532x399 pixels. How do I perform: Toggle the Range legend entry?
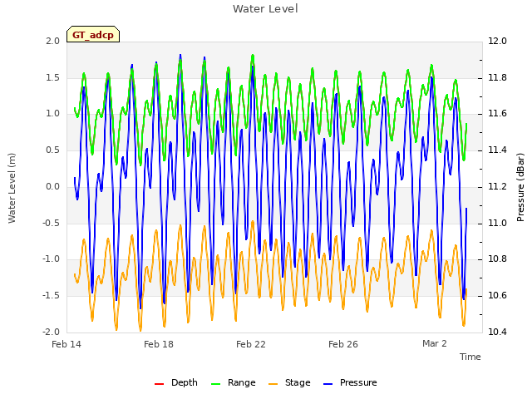233,382
